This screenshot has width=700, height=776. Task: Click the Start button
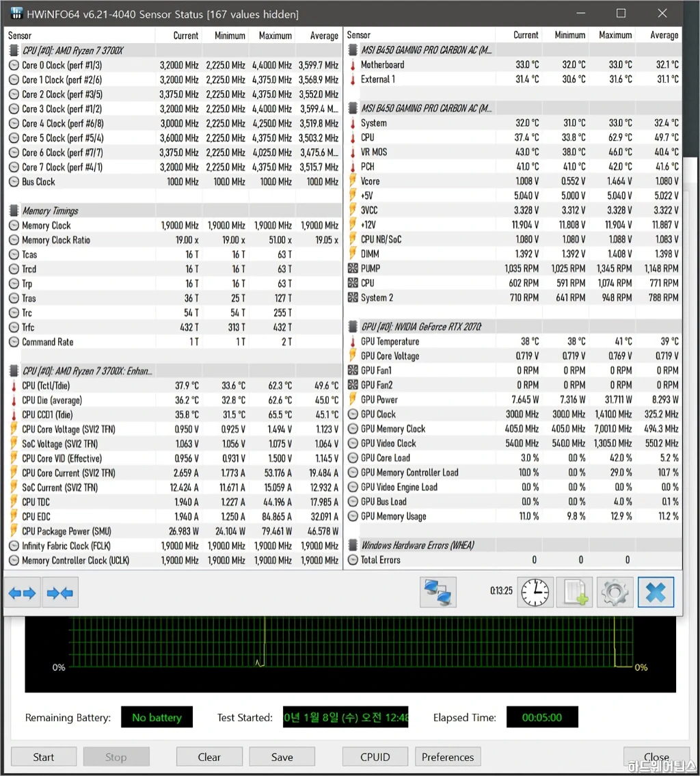pos(44,757)
